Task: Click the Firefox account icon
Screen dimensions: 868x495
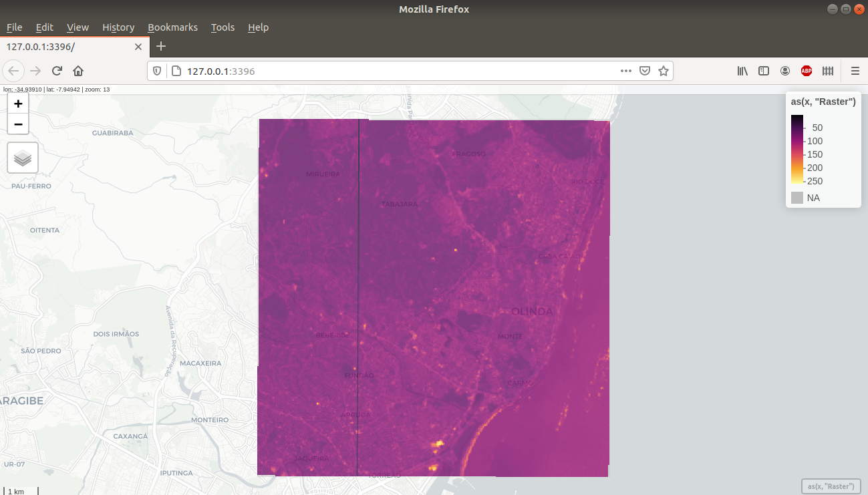Action: click(785, 70)
